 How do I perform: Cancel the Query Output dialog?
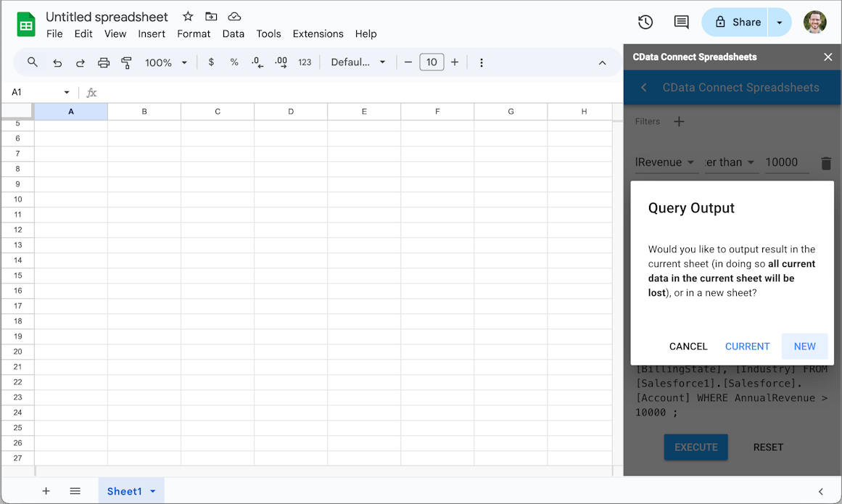point(688,347)
